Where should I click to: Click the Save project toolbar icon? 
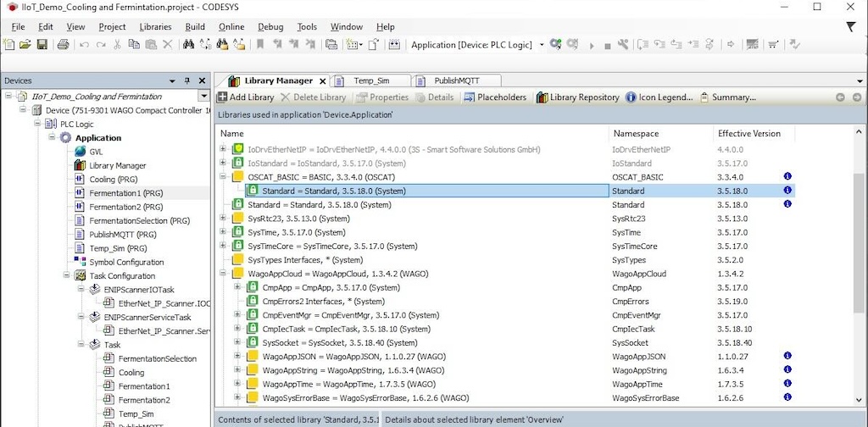tap(42, 45)
